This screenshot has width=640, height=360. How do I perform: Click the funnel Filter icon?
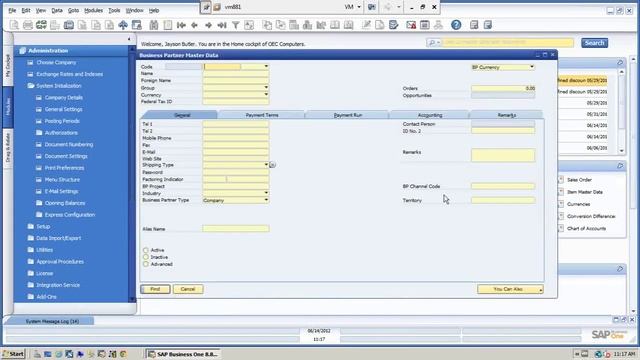click(x=236, y=25)
